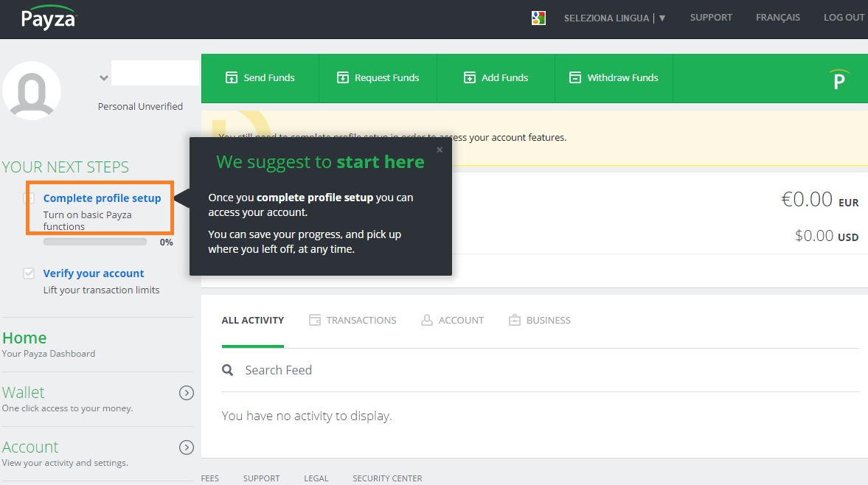The height and width of the screenshot is (485, 868).
Task: Click the Transactions tab icon
Action: tap(315, 320)
